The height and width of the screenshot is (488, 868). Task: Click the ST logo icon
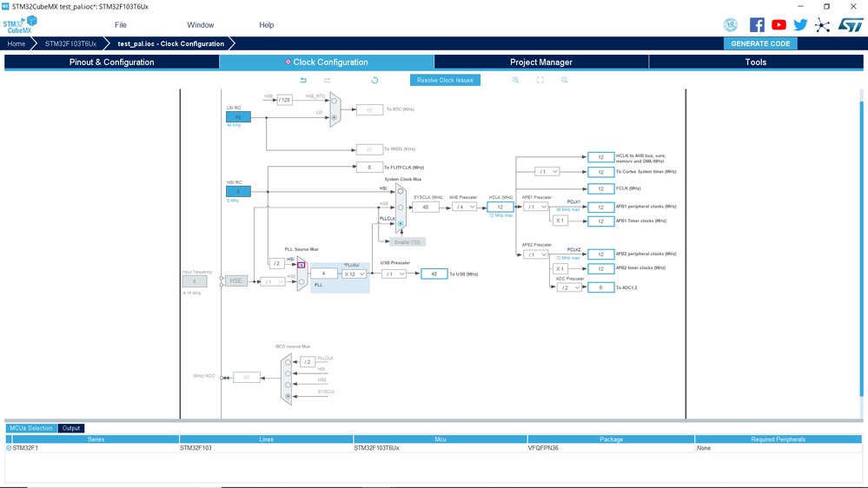pyautogui.click(x=851, y=25)
